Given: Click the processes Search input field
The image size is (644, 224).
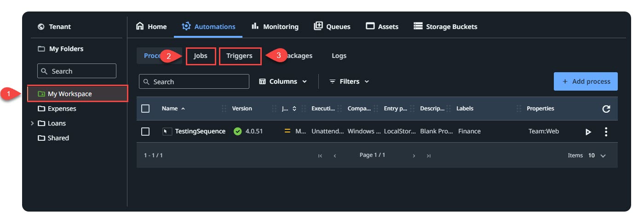Looking at the screenshot, I should 194,82.
